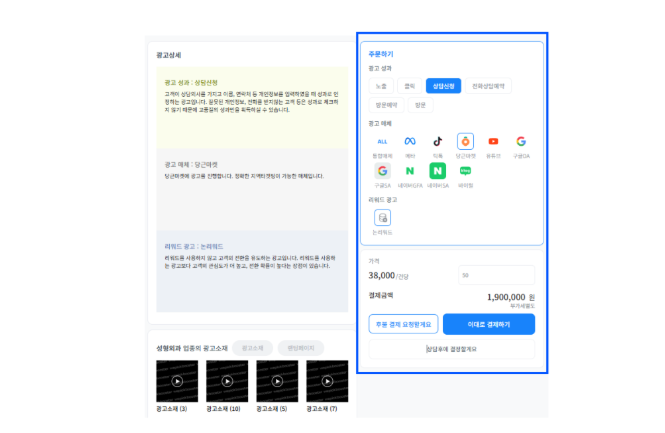Click the quantity input field showing 50
The image size is (665, 433).
pyautogui.click(x=496, y=274)
